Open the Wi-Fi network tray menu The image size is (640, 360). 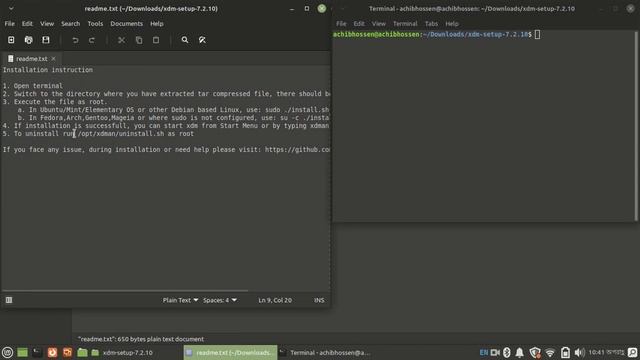(x=550, y=352)
